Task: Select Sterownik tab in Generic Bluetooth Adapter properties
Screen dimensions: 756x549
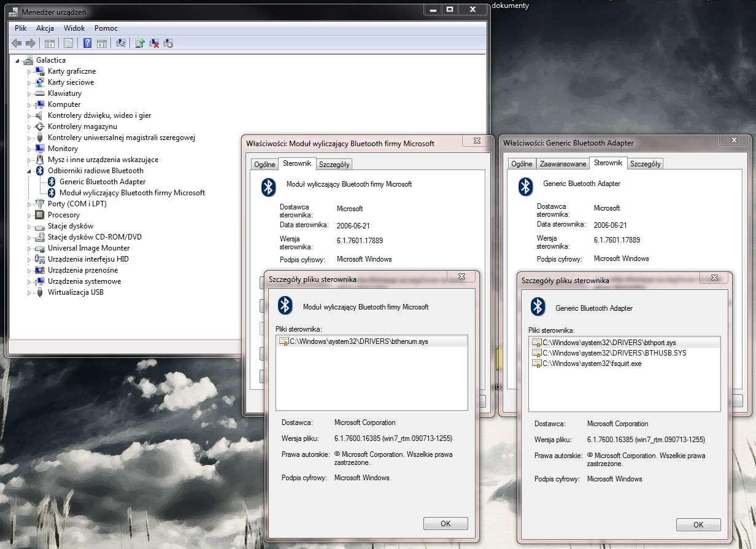Action: coord(608,163)
